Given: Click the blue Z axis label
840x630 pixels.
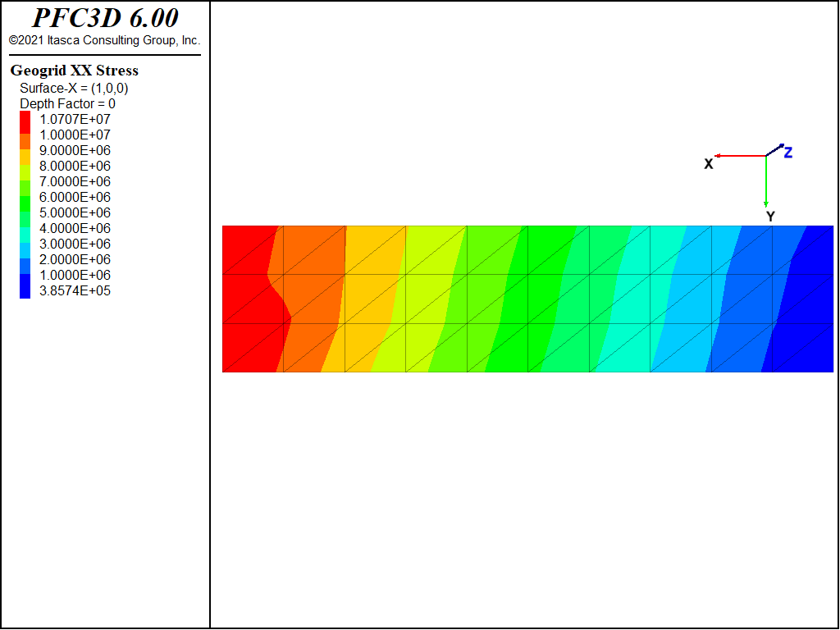Looking at the screenshot, I should coord(788,153).
